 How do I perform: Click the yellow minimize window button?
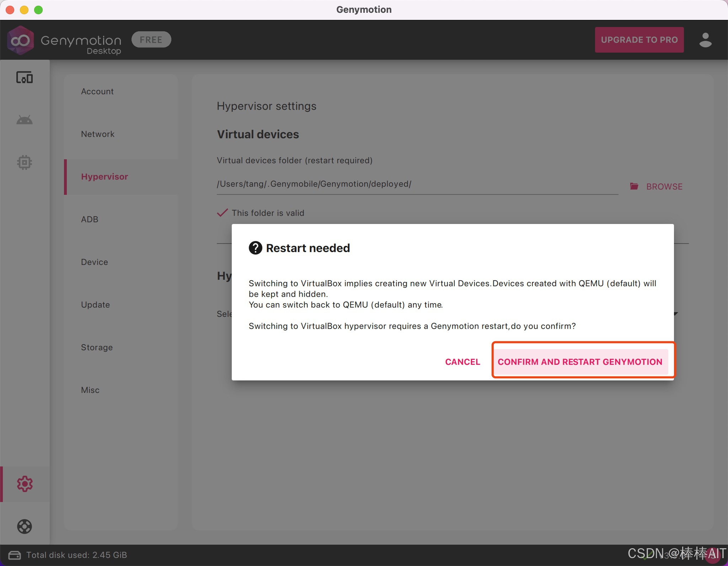[24, 10]
